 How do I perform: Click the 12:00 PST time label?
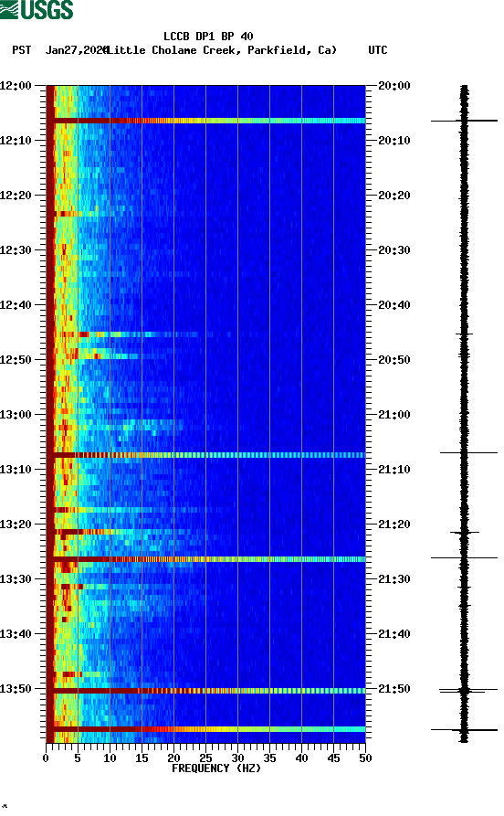[x=16, y=85]
